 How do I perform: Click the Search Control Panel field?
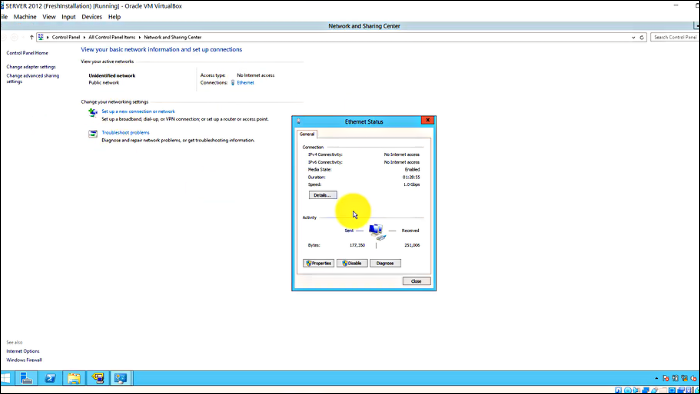[675, 37]
